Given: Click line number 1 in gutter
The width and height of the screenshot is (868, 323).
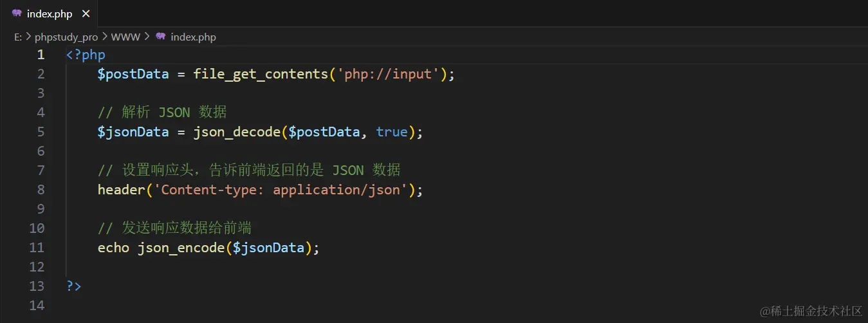Looking at the screenshot, I should (41, 55).
